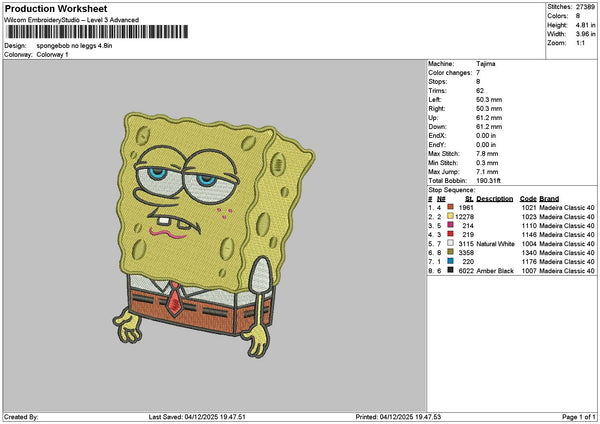The width and height of the screenshot is (600, 424).
Task: Select the Stitches value 27389
Action: (x=585, y=7)
